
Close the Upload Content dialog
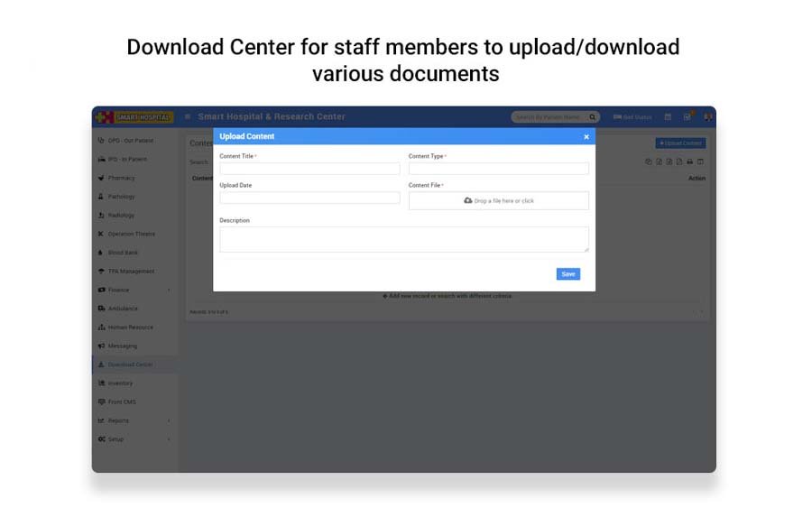point(586,137)
